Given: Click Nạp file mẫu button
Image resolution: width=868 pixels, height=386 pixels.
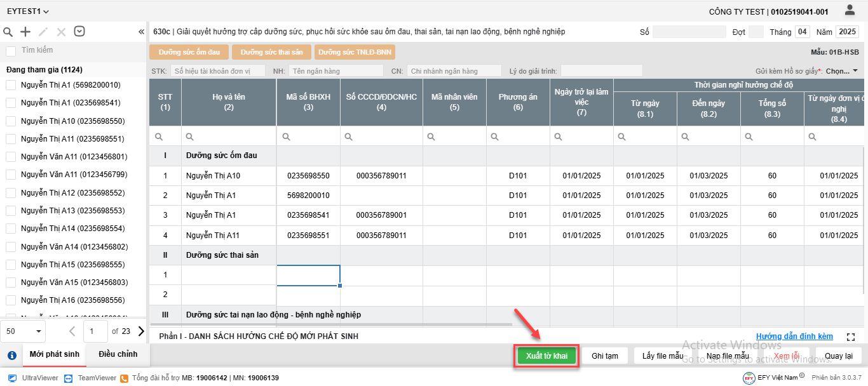Looking at the screenshot, I should pyautogui.click(x=728, y=356).
